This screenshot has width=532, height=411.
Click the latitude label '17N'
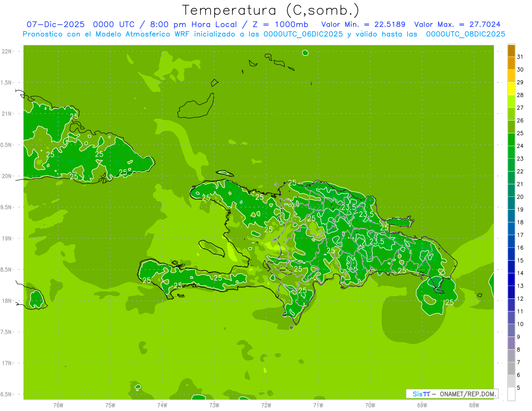(7, 363)
